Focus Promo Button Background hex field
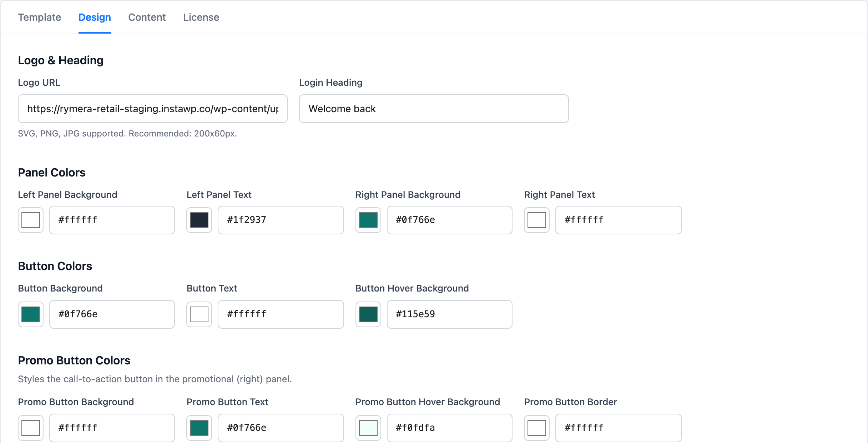The height and width of the screenshot is (443, 868). point(112,428)
